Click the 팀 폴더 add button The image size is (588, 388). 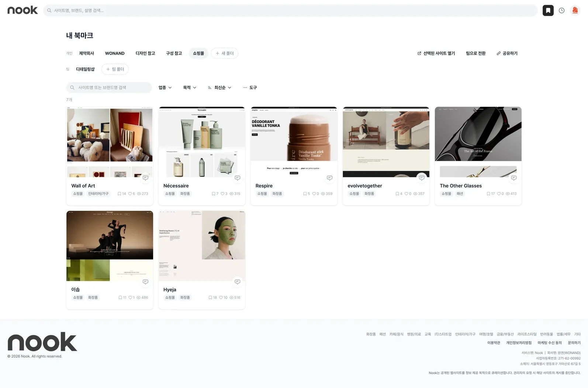(x=115, y=69)
